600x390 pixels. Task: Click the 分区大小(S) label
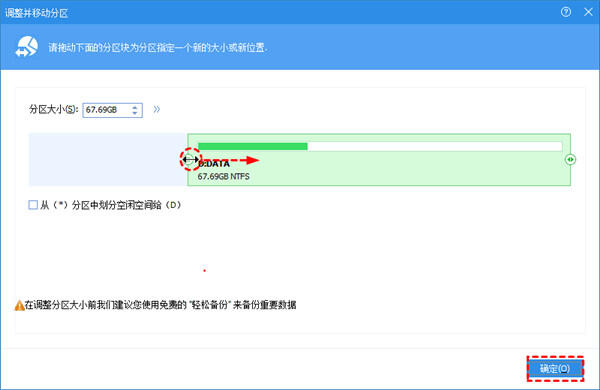(x=53, y=109)
